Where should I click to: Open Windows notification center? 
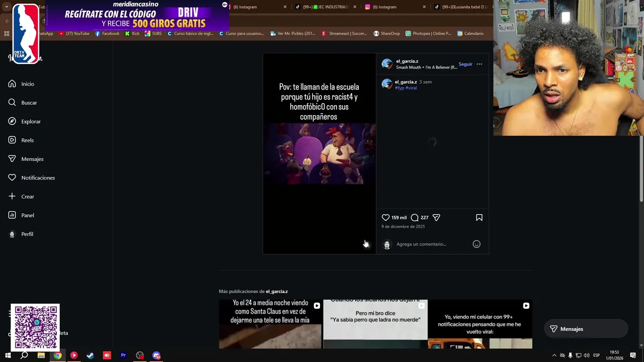[633, 355]
